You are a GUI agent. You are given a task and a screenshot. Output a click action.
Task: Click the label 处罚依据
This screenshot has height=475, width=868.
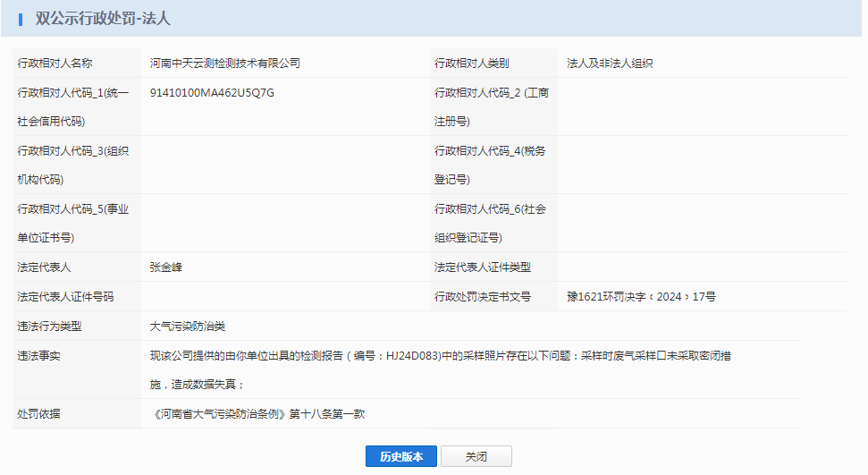coord(38,414)
